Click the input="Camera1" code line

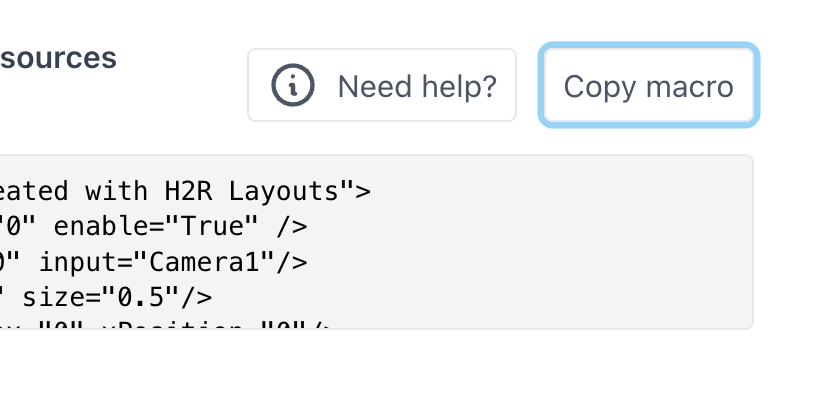tap(154, 262)
